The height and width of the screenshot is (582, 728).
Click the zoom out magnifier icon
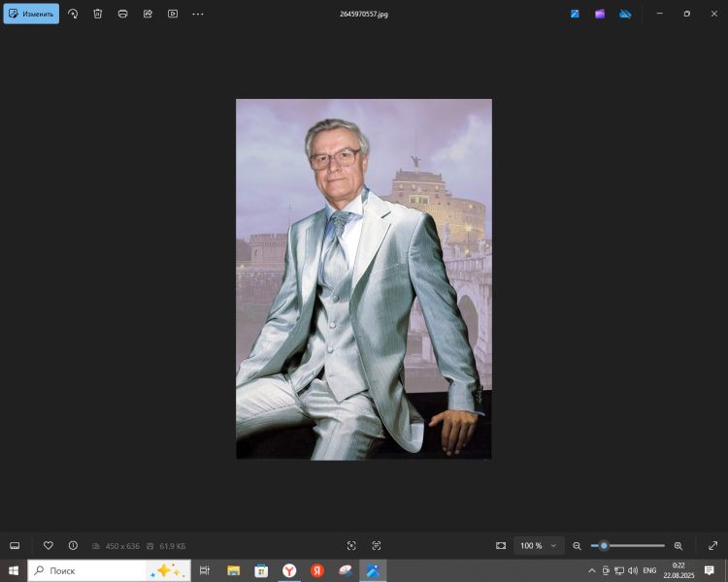coord(577,546)
